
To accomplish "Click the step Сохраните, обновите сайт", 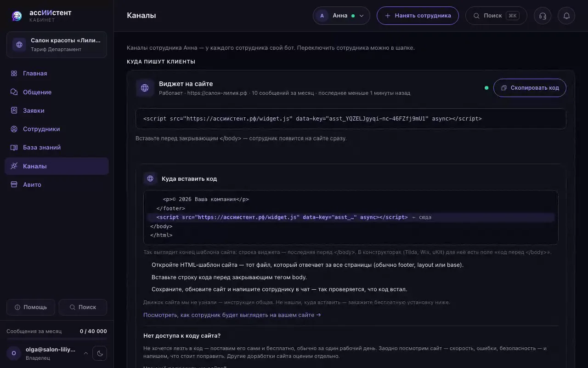I will tap(279, 289).
